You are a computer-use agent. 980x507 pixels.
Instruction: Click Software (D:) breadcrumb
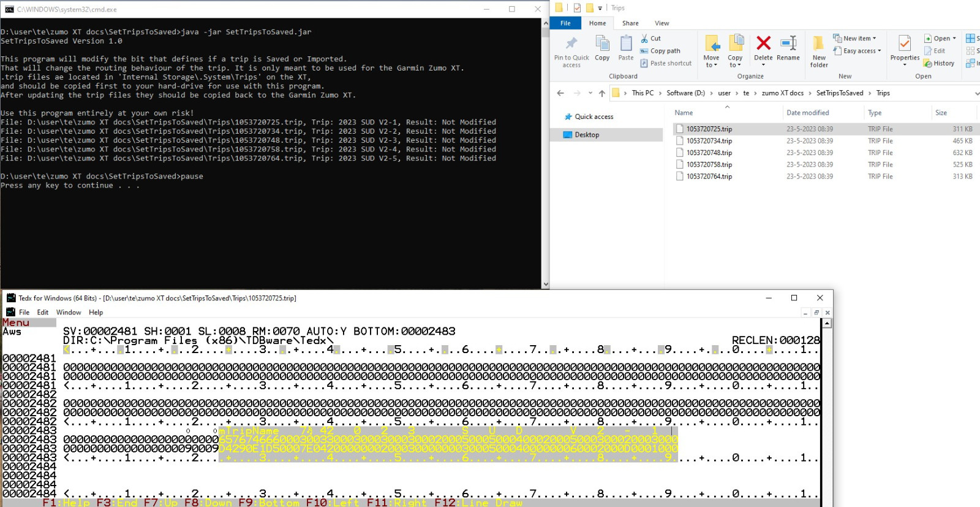click(685, 93)
